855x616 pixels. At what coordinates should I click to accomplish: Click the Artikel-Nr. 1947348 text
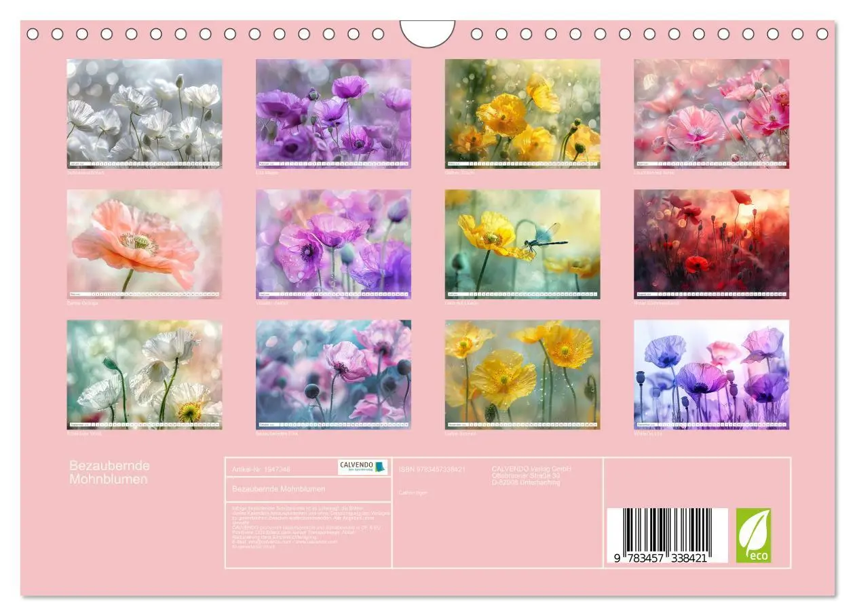(261, 467)
